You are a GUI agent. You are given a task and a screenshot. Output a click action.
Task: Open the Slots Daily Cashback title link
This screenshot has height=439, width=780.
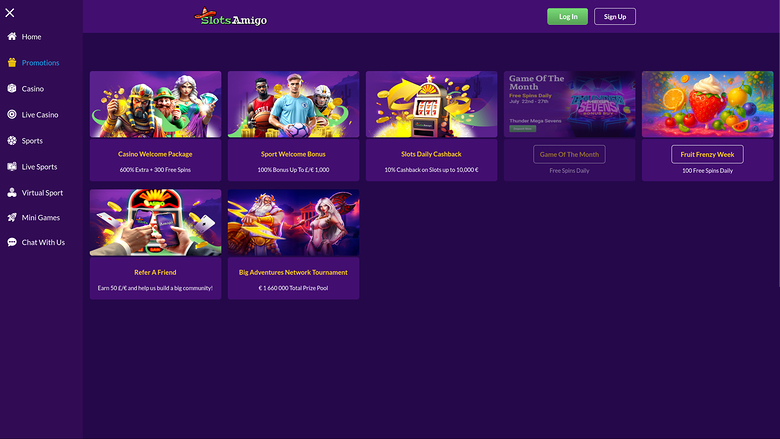tap(431, 154)
